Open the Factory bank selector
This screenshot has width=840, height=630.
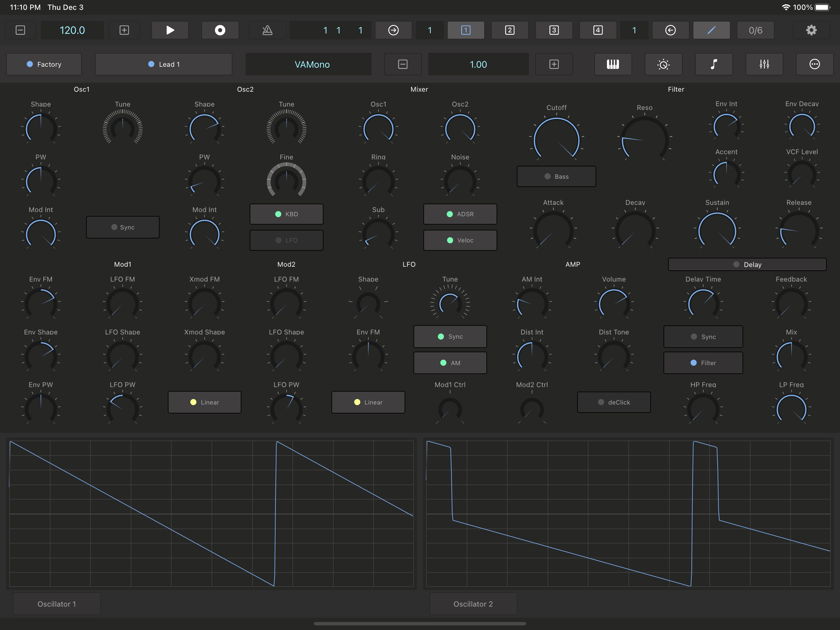(44, 64)
